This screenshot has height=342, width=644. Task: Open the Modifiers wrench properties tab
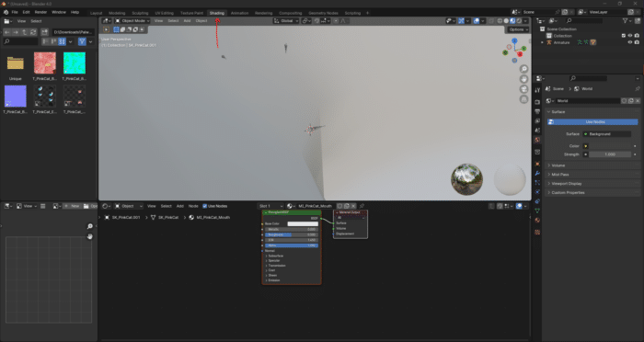click(x=537, y=173)
